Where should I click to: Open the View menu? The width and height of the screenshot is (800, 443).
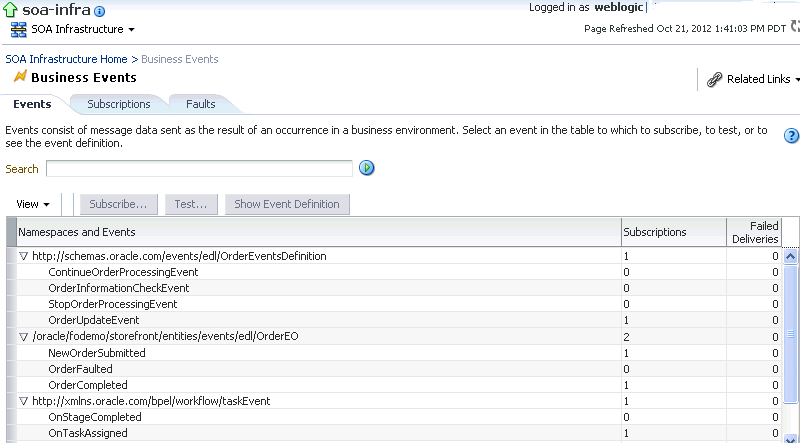33,204
